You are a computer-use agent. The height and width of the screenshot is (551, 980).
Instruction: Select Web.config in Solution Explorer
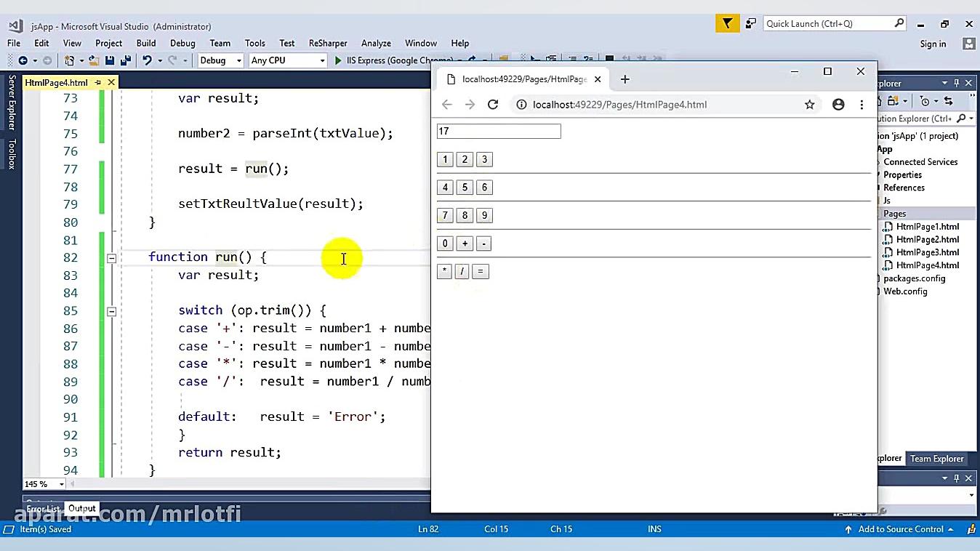point(905,291)
